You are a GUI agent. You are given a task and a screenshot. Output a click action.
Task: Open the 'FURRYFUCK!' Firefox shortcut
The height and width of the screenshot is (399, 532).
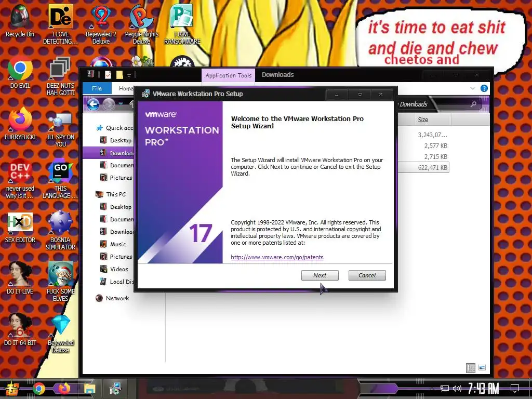20,124
